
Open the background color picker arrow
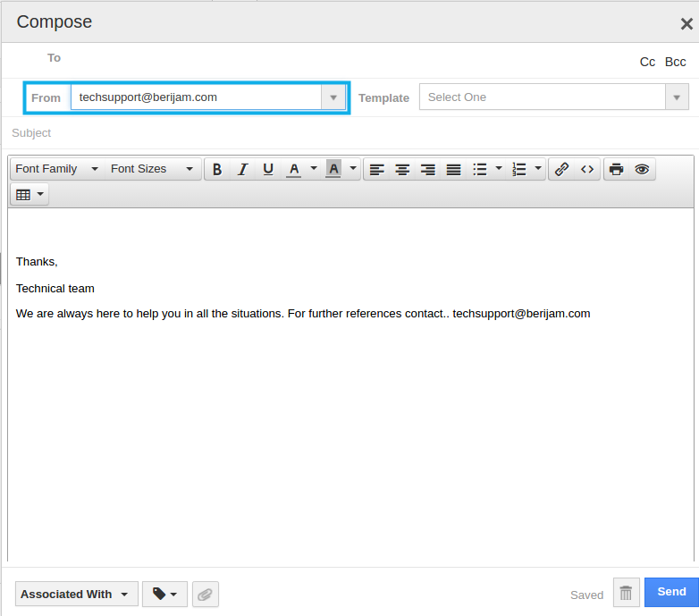[353, 168]
